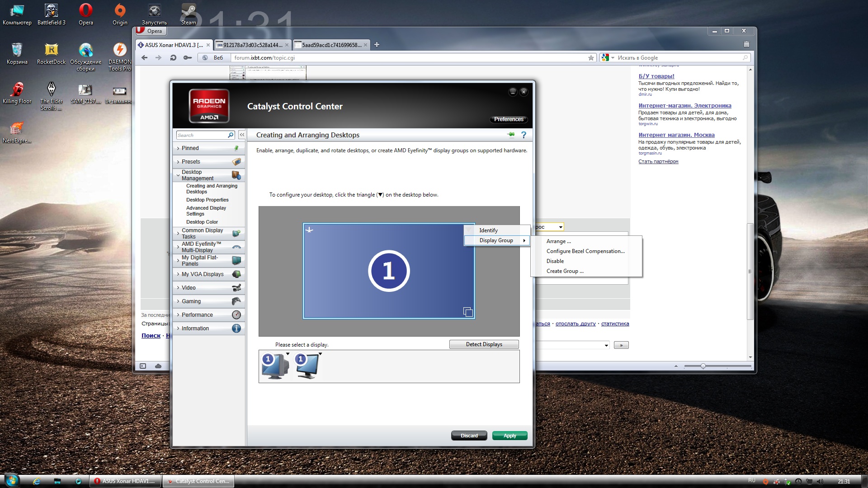Viewport: 868px width, 488px height.
Task: Expand the Pinned section
Action: 209,148
